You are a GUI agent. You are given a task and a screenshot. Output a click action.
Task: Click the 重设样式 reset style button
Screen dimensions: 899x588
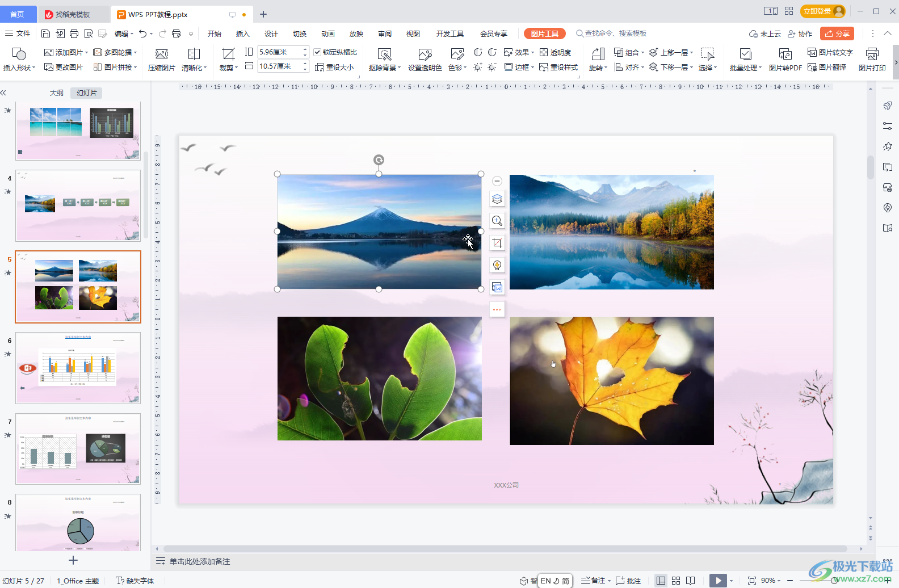click(x=558, y=67)
